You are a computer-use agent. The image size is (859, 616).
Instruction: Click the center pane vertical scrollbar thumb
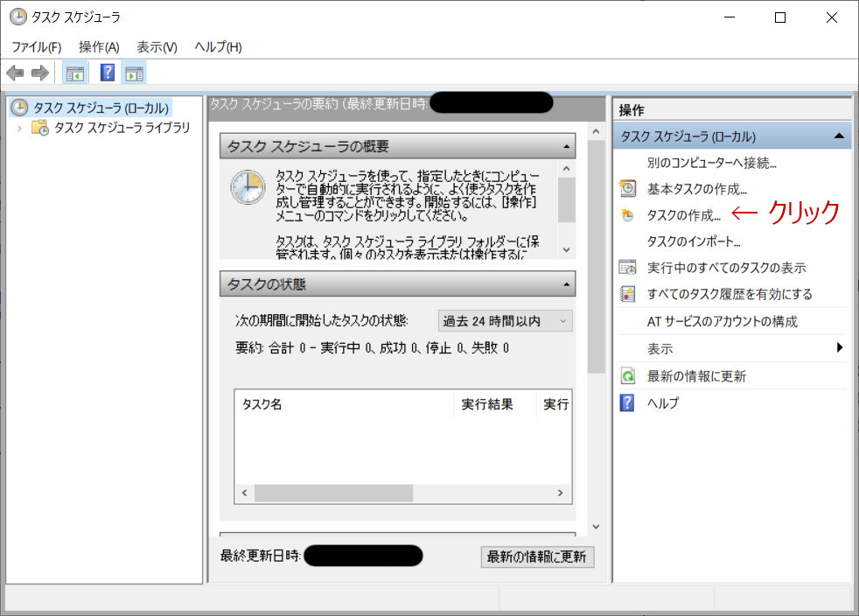596,256
